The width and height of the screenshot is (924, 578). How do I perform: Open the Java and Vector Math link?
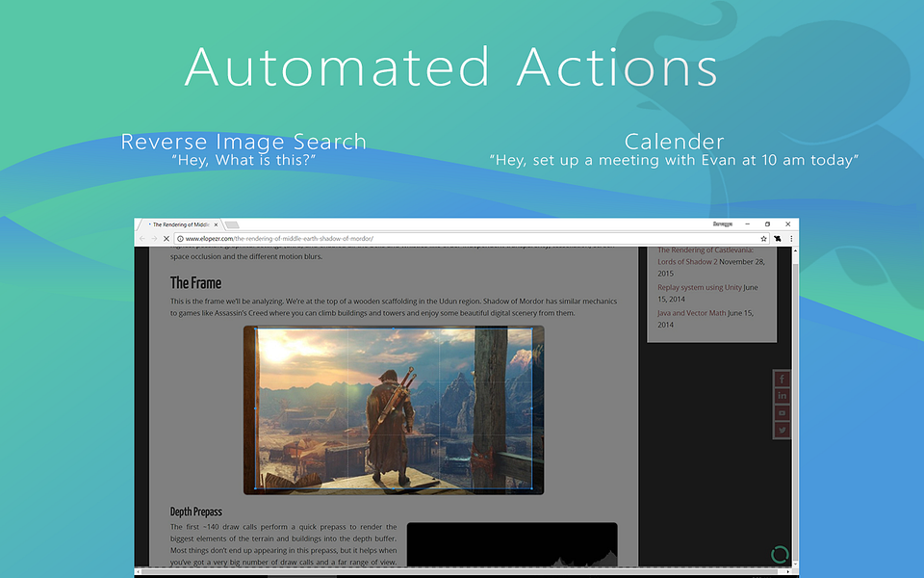pos(692,313)
